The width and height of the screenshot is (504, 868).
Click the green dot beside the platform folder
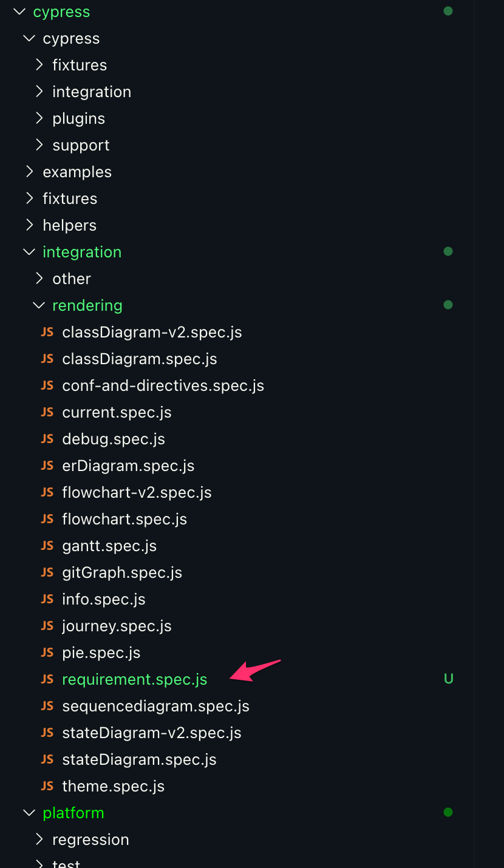click(x=448, y=812)
